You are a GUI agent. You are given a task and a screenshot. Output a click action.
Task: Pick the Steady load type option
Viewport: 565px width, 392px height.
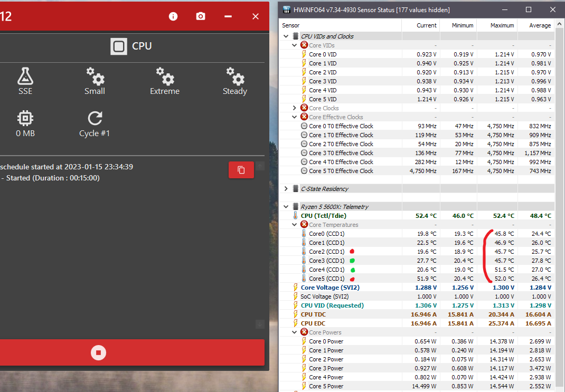pos(235,81)
